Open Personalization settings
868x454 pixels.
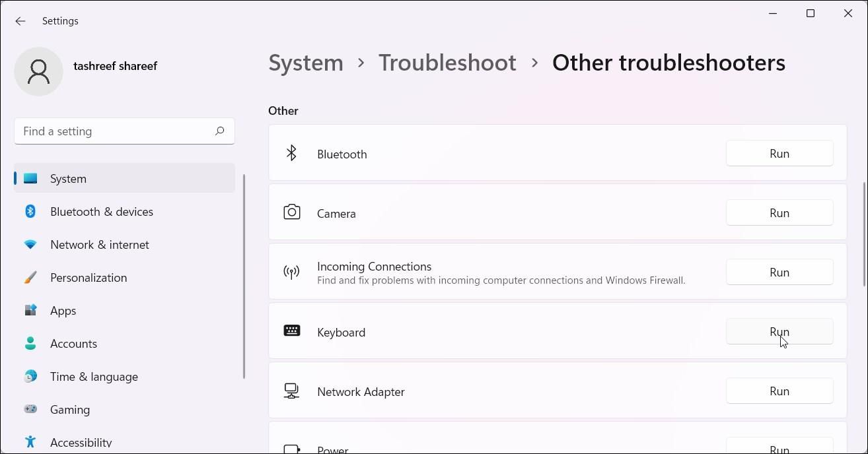point(89,277)
